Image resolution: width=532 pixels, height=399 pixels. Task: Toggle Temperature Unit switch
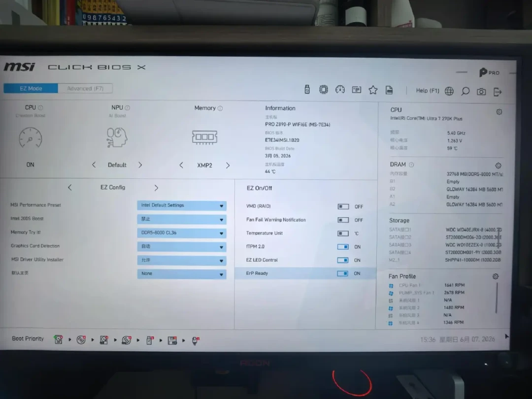point(343,233)
